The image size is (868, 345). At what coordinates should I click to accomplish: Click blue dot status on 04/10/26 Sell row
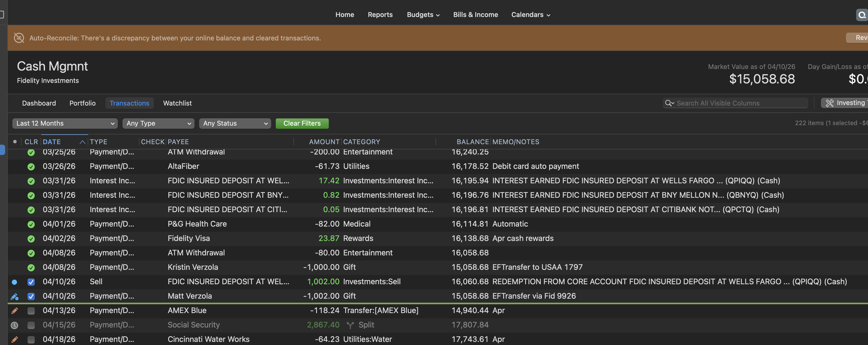[x=14, y=282]
